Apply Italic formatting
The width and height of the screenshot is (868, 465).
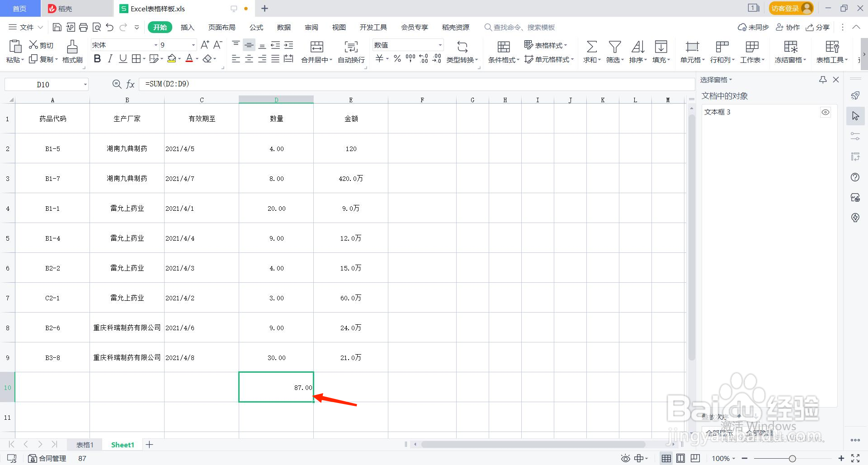point(110,58)
